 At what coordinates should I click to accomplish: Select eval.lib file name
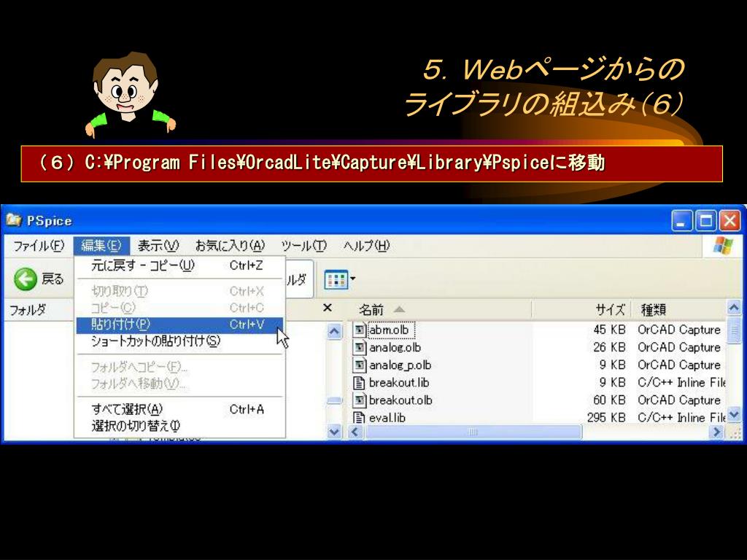tap(387, 418)
